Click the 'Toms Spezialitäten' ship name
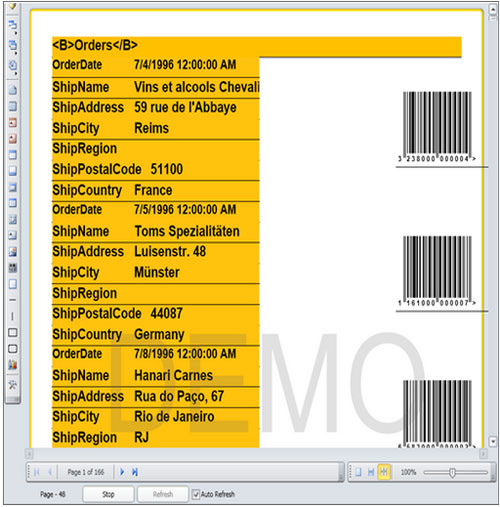 tap(187, 231)
